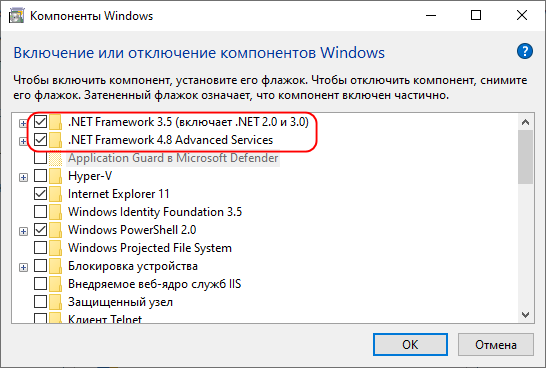Click the scrollbar down arrow in component list
This screenshot has width=546, height=368.
pos(525,315)
